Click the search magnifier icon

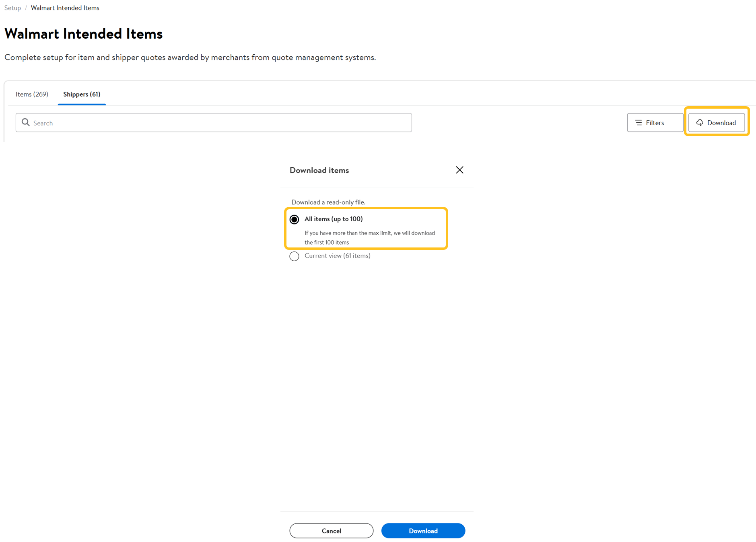(x=26, y=122)
